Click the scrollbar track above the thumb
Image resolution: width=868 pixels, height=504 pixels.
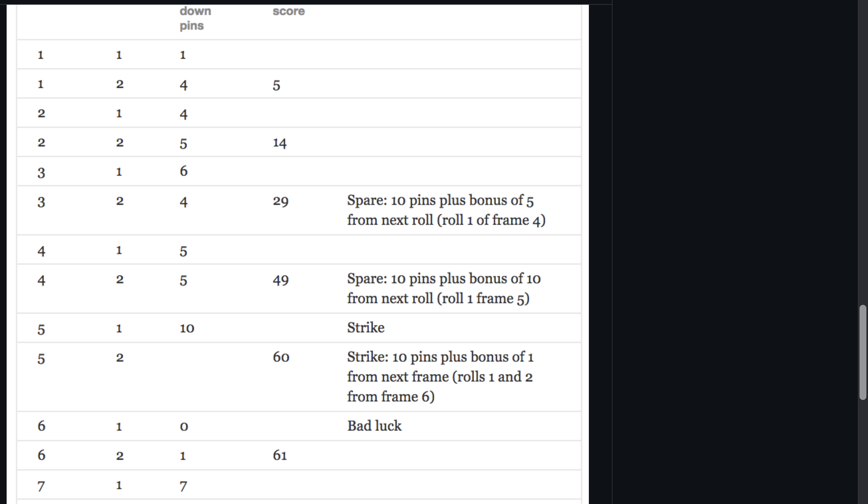tap(863, 152)
